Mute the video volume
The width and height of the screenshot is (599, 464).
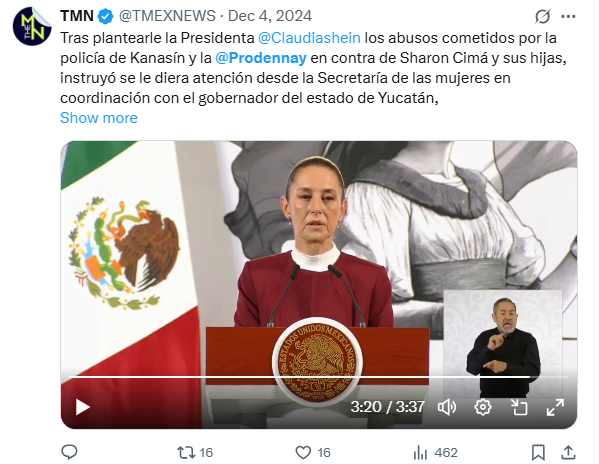point(447,407)
